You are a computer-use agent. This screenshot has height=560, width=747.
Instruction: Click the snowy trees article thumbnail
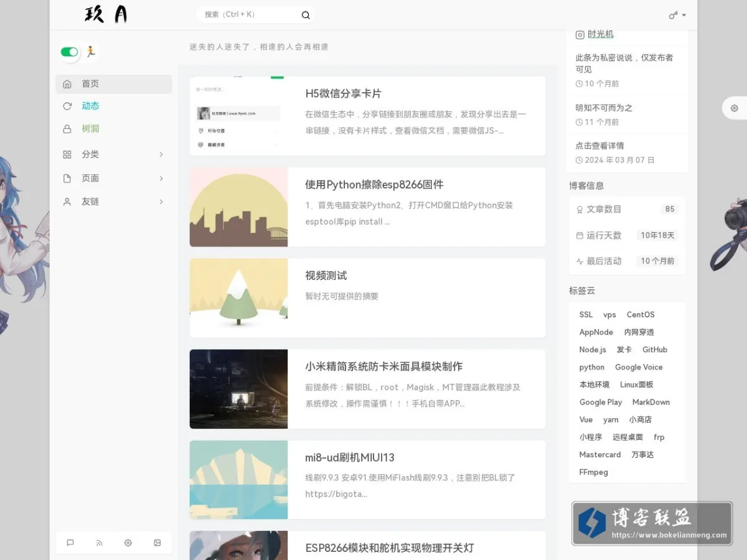(238, 298)
